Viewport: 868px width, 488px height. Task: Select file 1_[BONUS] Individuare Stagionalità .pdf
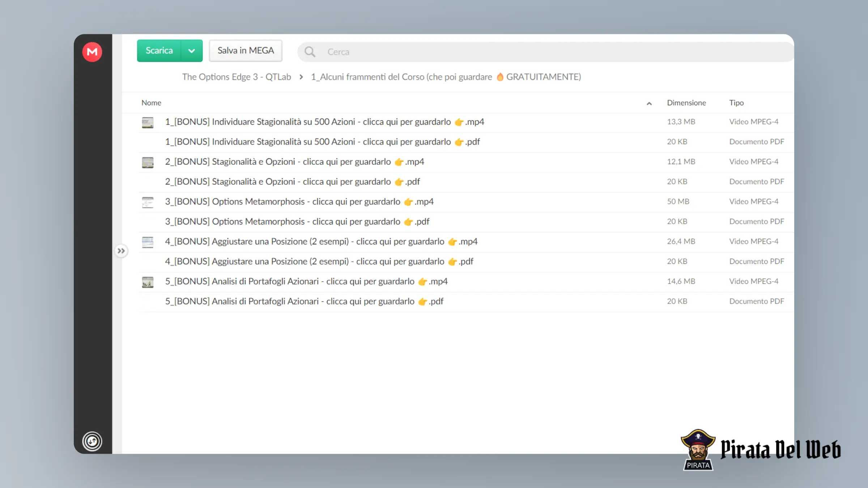click(x=322, y=142)
